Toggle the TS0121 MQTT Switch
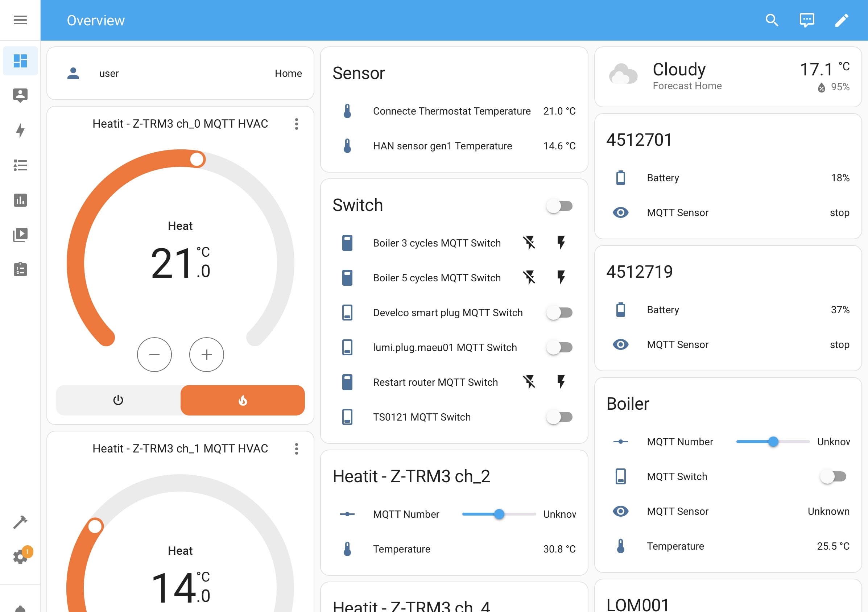This screenshot has height=612, width=868. 559,417
